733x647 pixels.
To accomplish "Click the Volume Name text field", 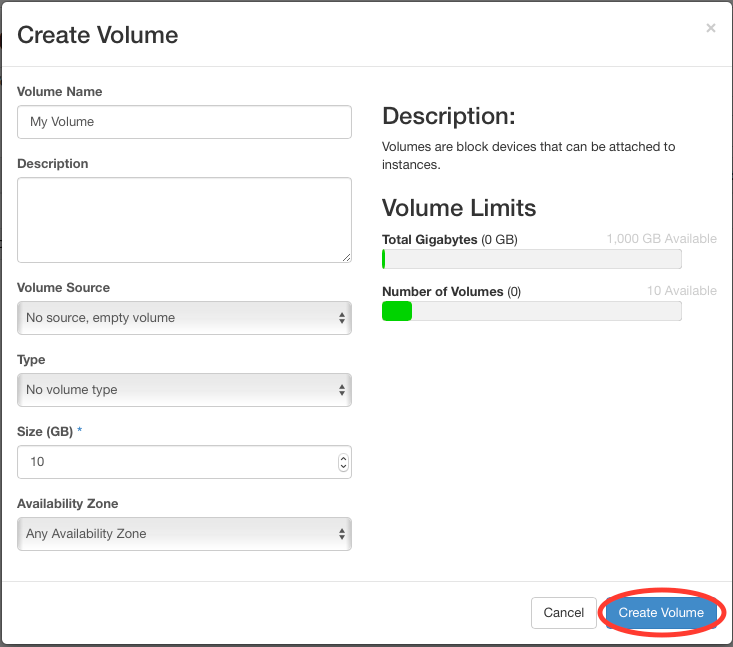I will pos(184,122).
